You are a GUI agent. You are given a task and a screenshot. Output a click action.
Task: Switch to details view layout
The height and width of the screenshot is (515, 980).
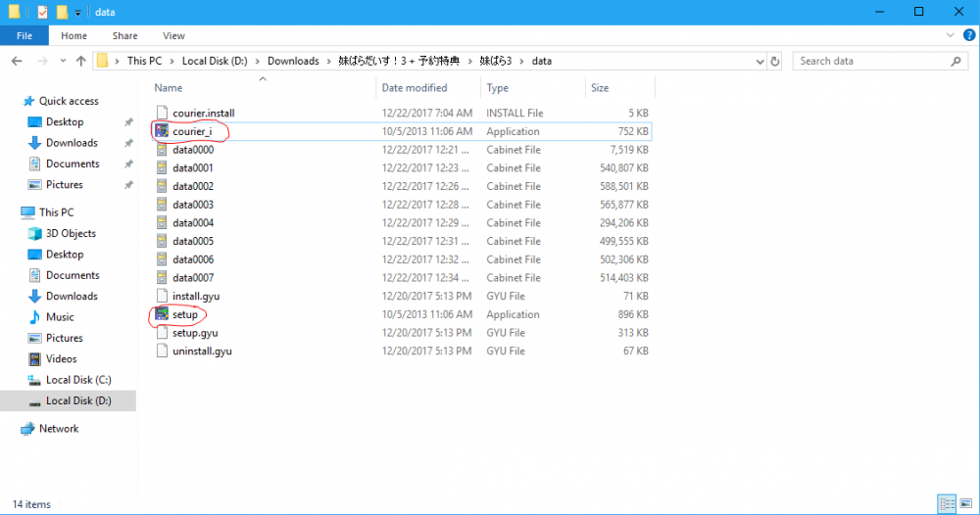(948, 504)
